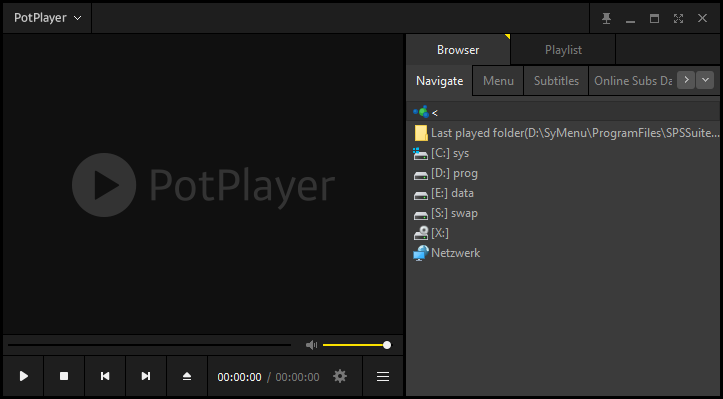Open the PotPlayer main menu dropdown
The width and height of the screenshot is (723, 399).
tap(47, 18)
